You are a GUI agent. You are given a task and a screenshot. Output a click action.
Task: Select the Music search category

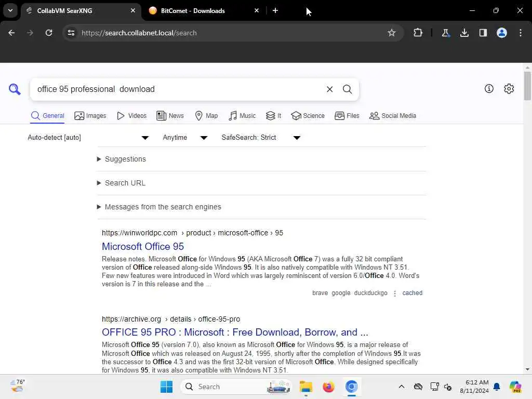click(x=242, y=116)
